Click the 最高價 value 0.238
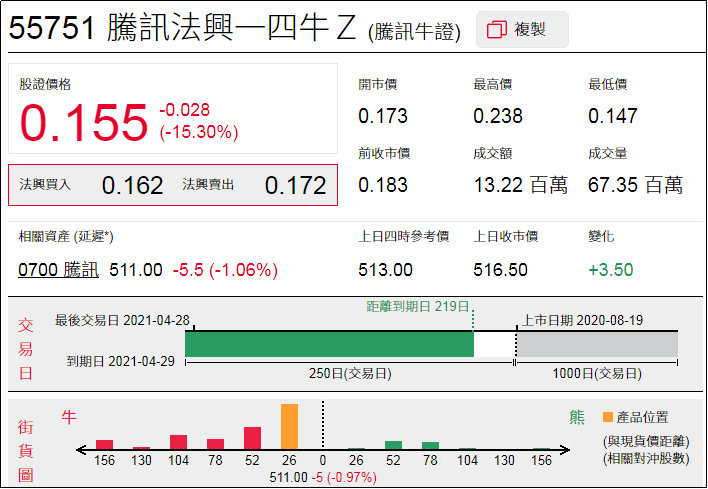The width and height of the screenshot is (708, 489). [x=498, y=116]
